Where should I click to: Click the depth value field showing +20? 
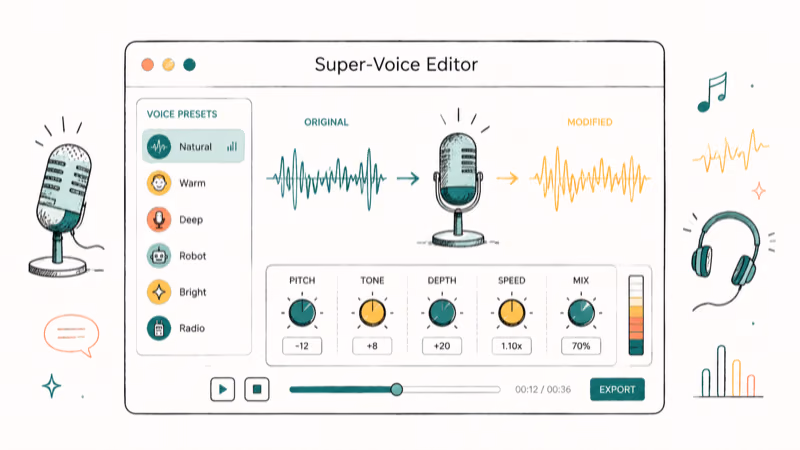[442, 346]
